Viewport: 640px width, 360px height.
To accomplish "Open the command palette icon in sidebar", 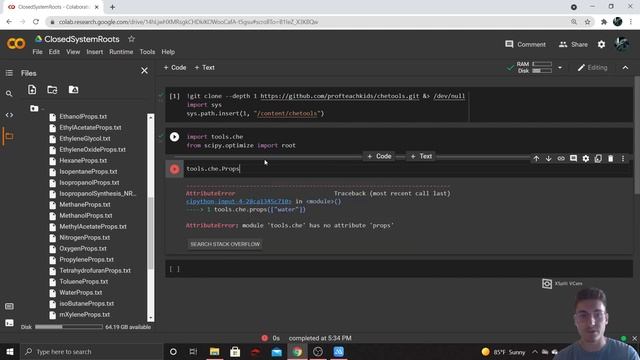I will tap(9, 306).
